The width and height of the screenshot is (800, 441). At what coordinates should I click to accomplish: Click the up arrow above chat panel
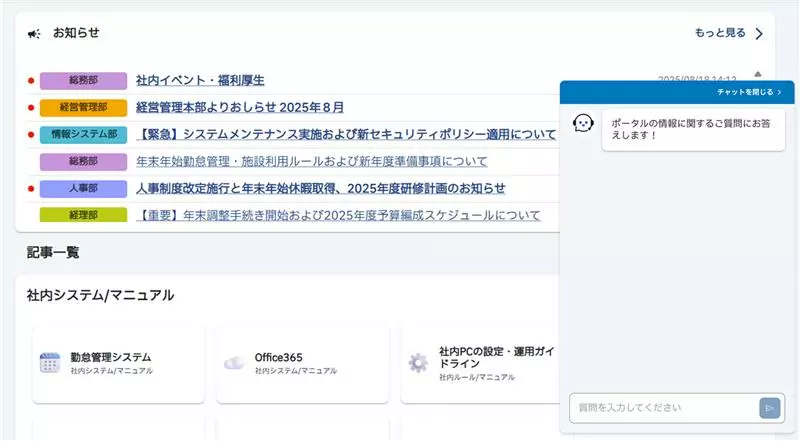758,75
